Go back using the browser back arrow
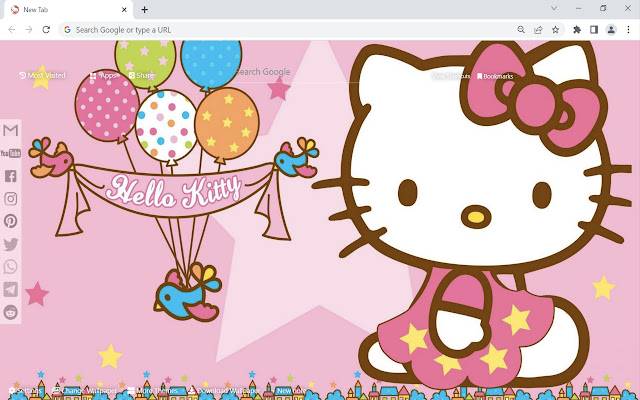640x400 pixels. (x=12, y=30)
